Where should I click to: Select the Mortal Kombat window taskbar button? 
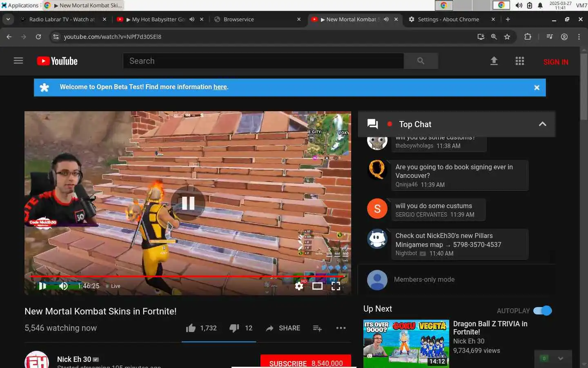click(83, 5)
